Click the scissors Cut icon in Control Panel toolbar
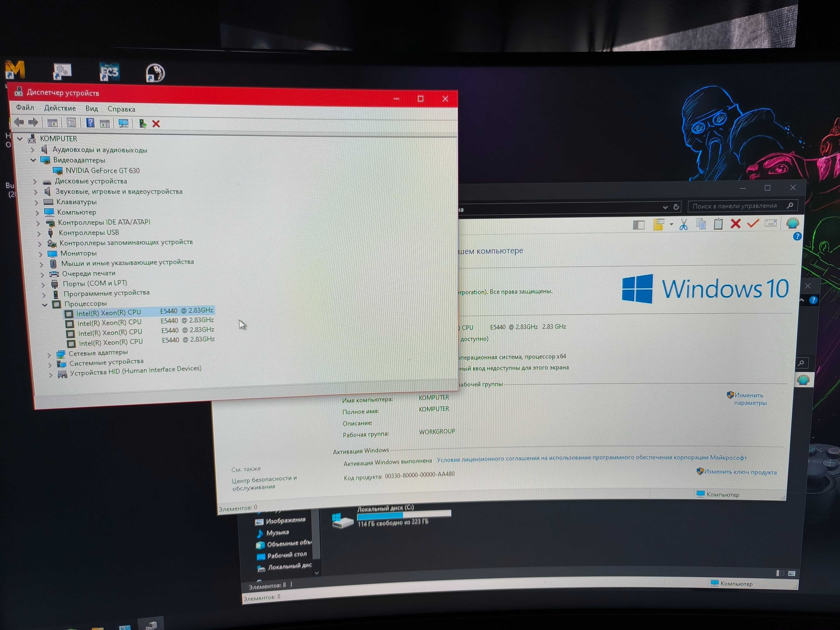 point(684,224)
